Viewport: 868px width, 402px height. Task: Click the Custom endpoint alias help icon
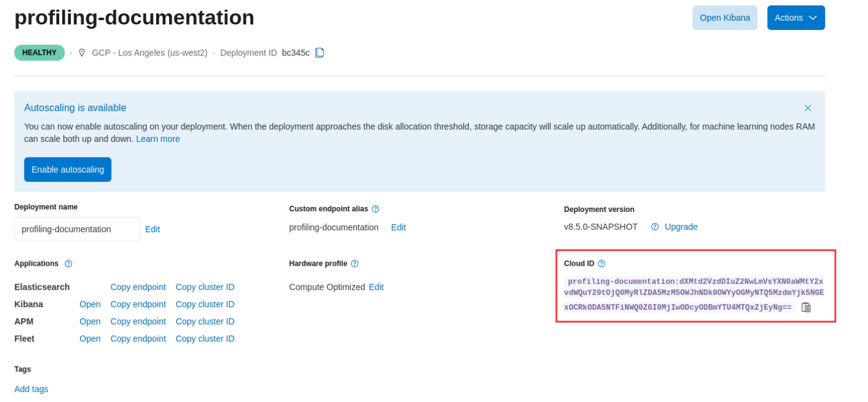(x=376, y=208)
